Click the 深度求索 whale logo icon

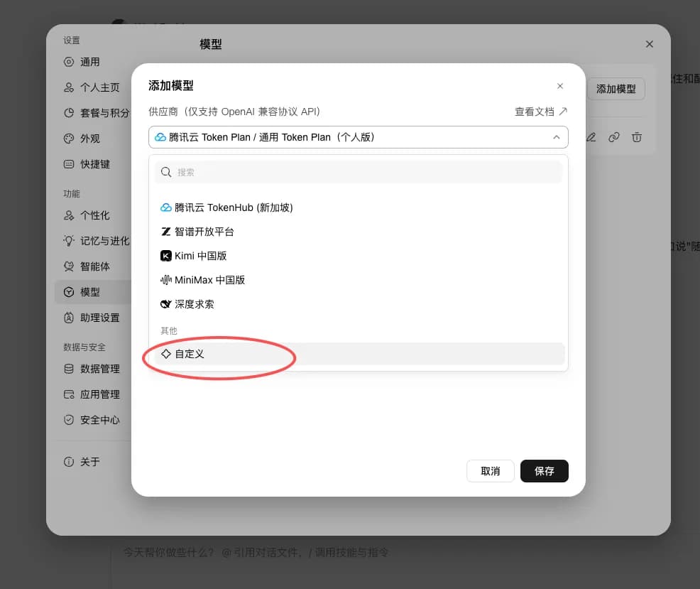pos(165,304)
